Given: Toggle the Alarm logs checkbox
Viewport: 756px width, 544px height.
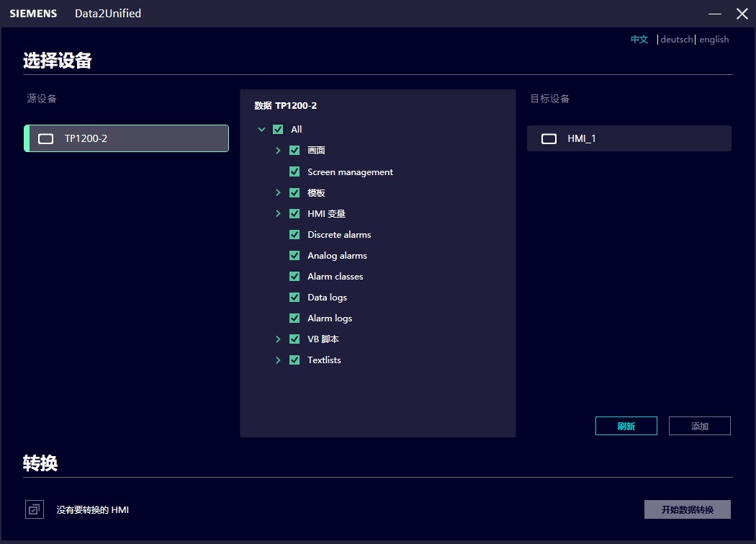Looking at the screenshot, I should (294, 318).
